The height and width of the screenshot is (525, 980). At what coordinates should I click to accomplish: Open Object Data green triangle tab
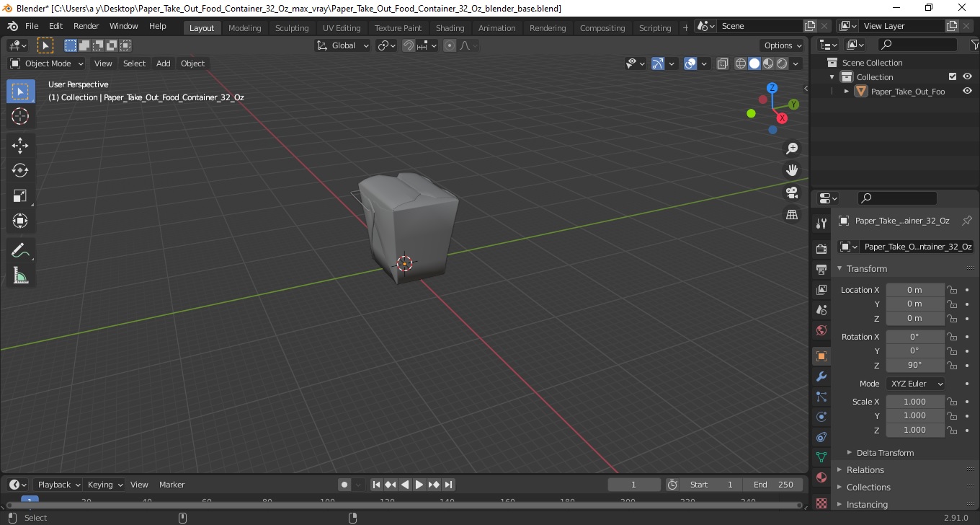click(x=821, y=457)
